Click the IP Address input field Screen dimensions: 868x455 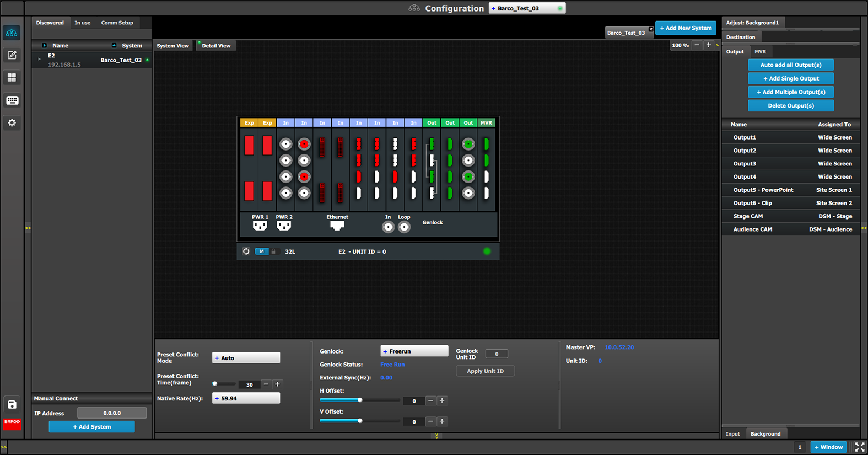(112, 413)
